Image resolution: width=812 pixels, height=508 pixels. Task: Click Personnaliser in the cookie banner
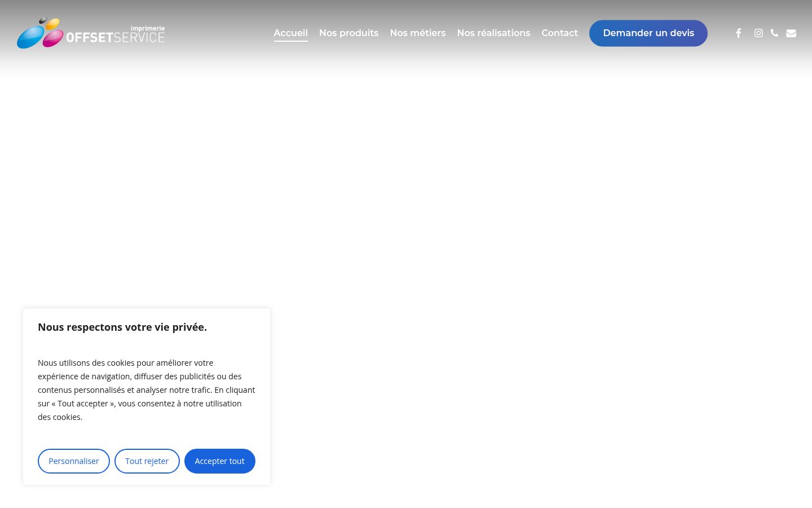(x=74, y=461)
